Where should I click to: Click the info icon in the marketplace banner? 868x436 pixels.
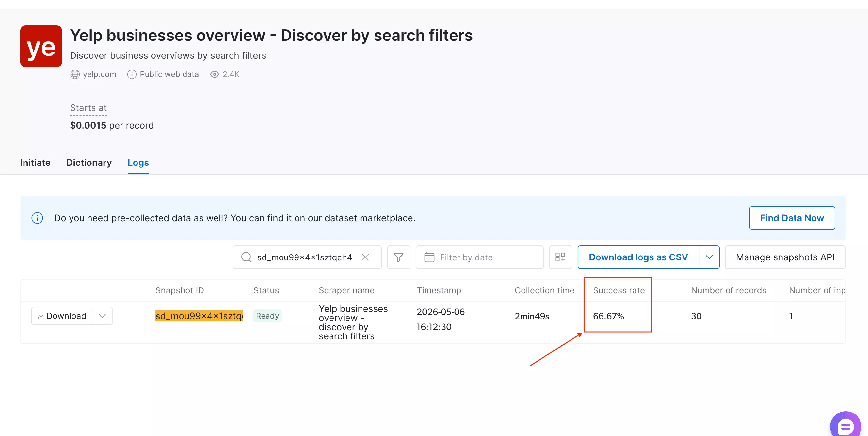pyautogui.click(x=37, y=218)
